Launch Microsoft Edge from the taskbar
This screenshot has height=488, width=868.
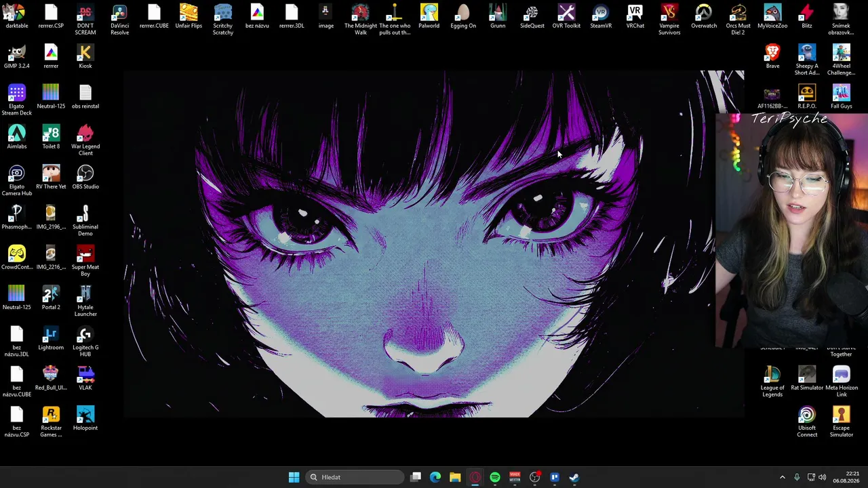coord(435,477)
